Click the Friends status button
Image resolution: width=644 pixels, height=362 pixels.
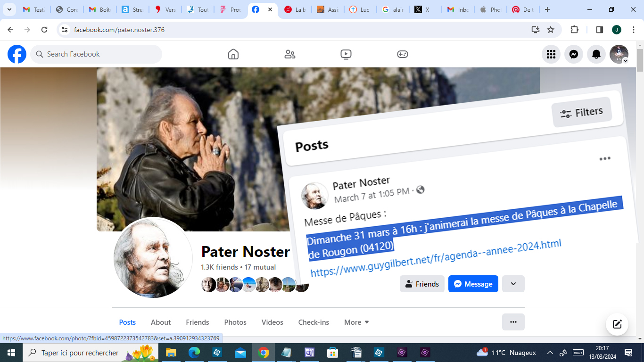422,284
